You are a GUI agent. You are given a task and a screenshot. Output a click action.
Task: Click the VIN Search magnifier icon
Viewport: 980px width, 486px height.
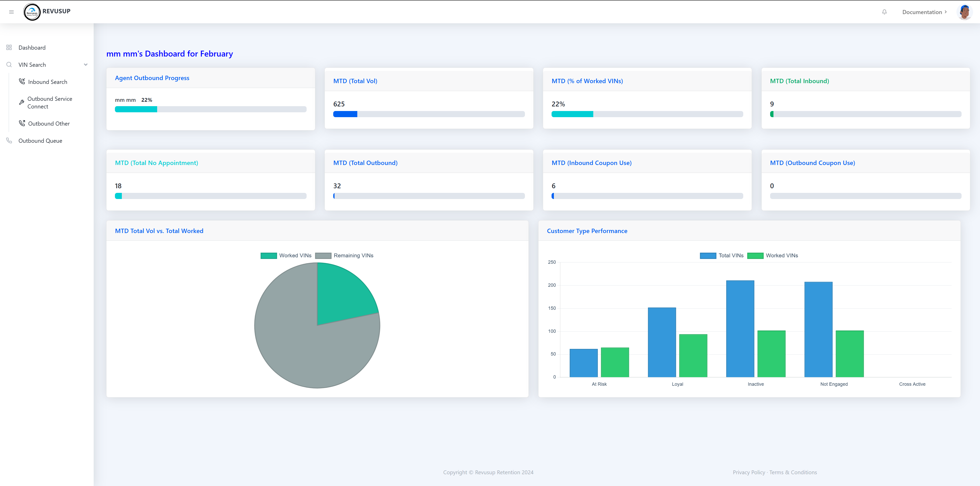click(x=9, y=64)
